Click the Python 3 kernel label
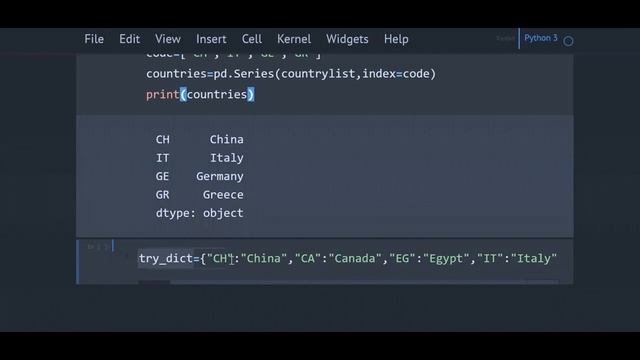The image size is (640, 360). 540,38
